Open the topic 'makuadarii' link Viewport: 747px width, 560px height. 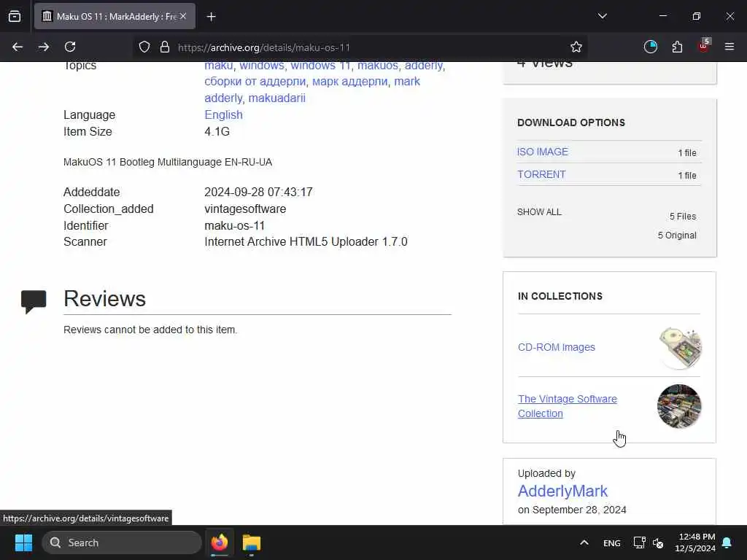(x=276, y=98)
